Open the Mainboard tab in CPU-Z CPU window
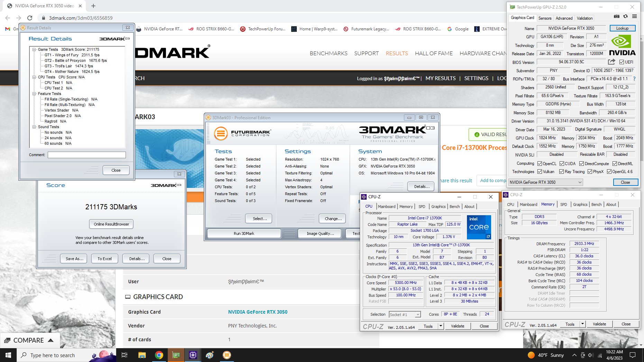644x362 pixels. [x=386, y=207]
